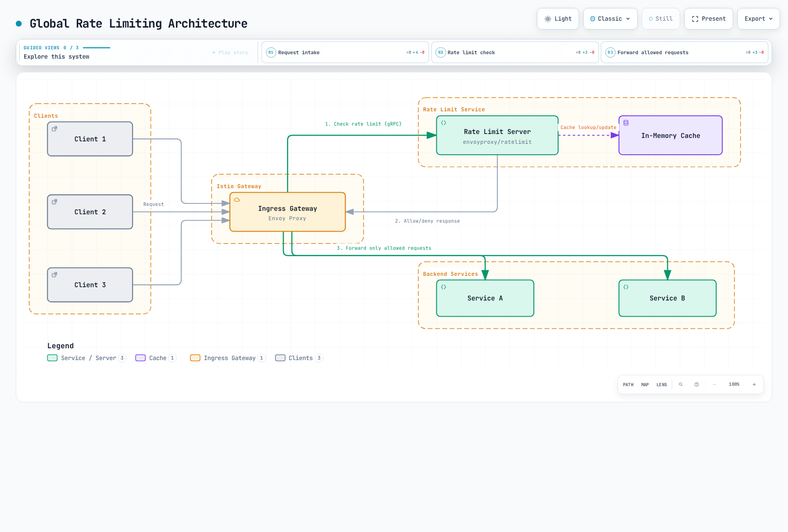Toggle the LENS mode
Viewport: 788px width, 532px height.
(662, 385)
